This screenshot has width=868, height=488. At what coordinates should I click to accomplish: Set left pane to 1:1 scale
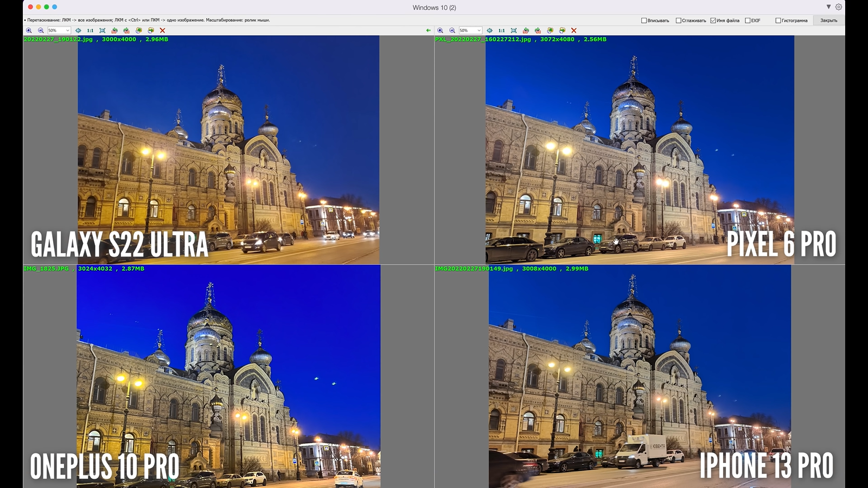click(x=90, y=30)
